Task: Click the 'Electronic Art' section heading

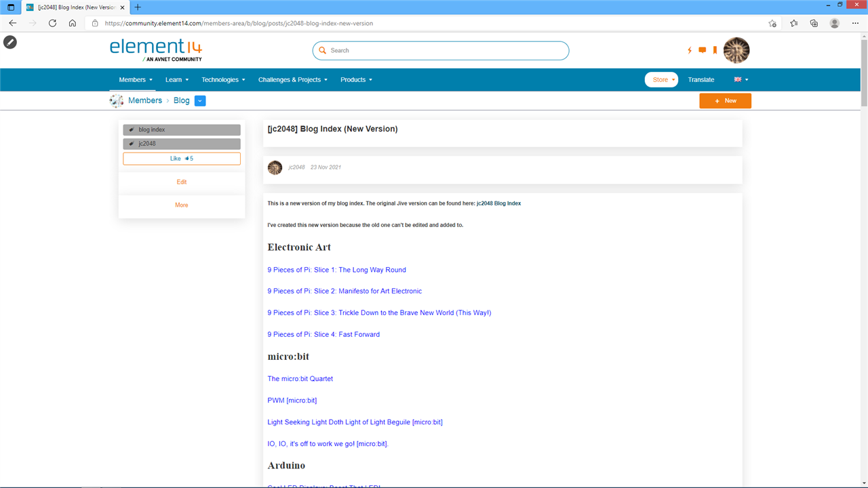Action: point(299,247)
